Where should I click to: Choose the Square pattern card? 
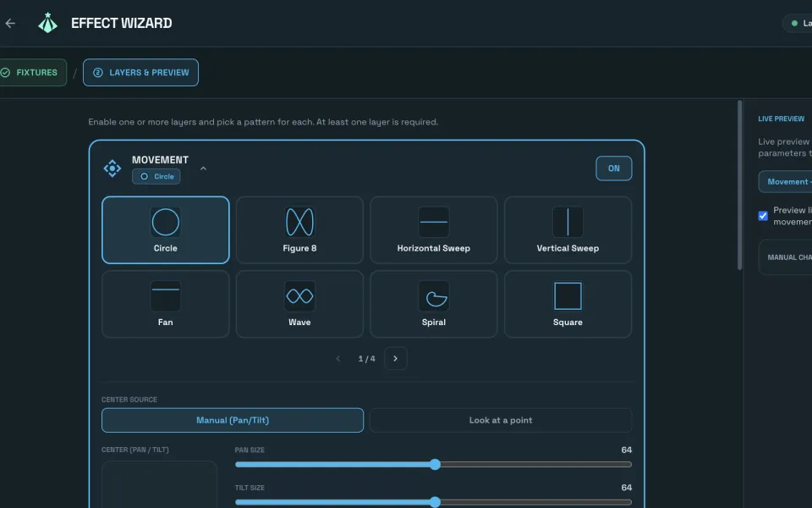tap(568, 304)
